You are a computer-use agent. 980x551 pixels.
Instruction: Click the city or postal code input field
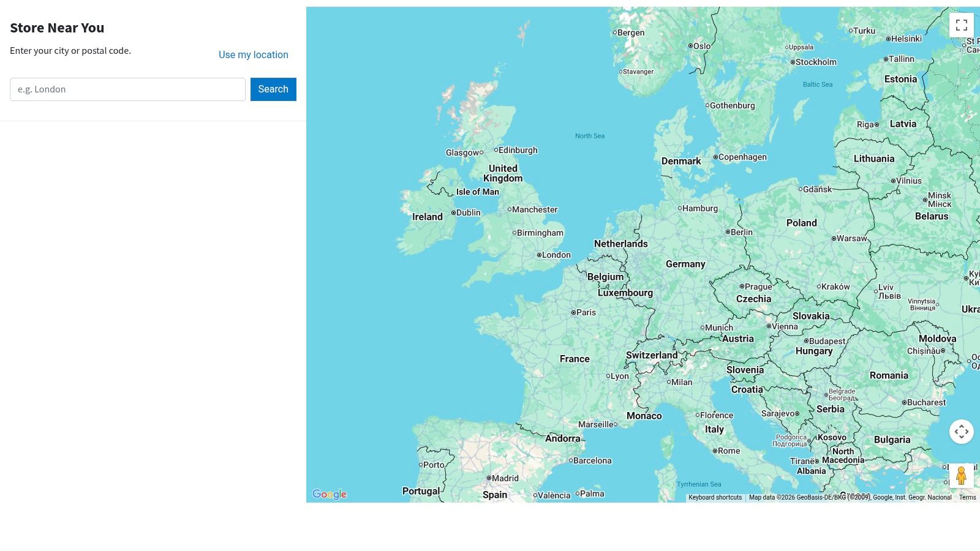point(127,89)
